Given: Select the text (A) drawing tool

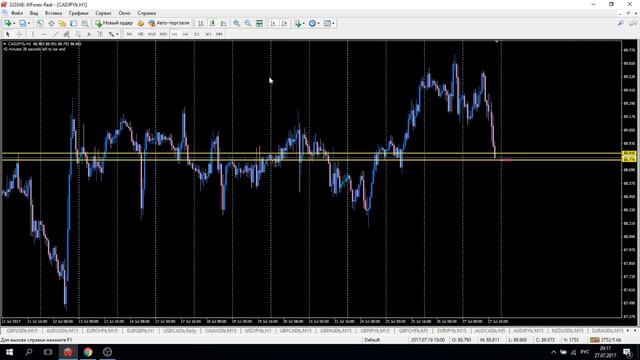Looking at the screenshot, I should 89,34.
